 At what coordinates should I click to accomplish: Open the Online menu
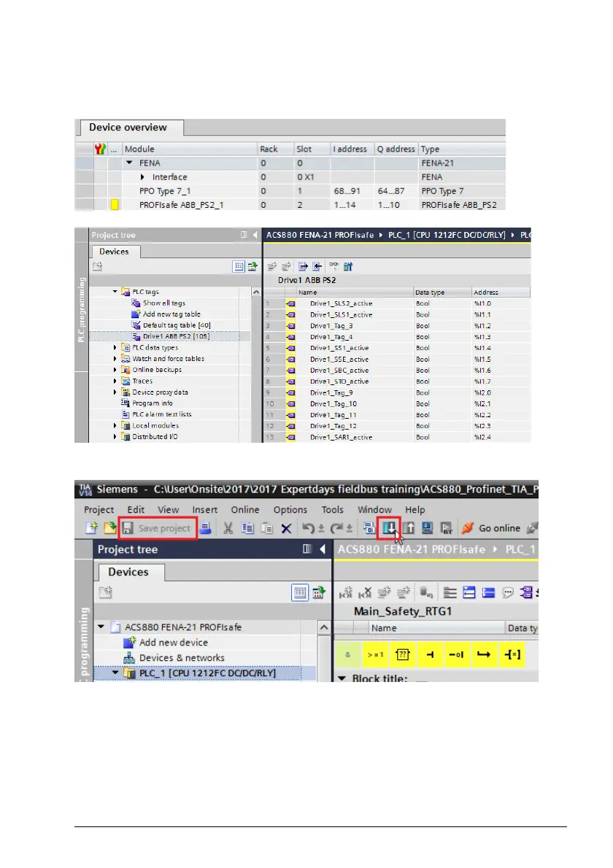click(244, 510)
